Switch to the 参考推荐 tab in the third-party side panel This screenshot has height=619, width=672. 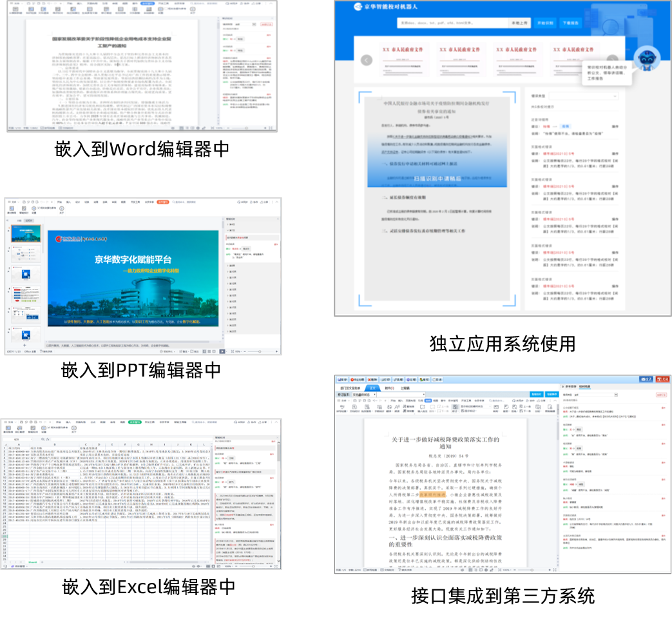(x=570, y=386)
